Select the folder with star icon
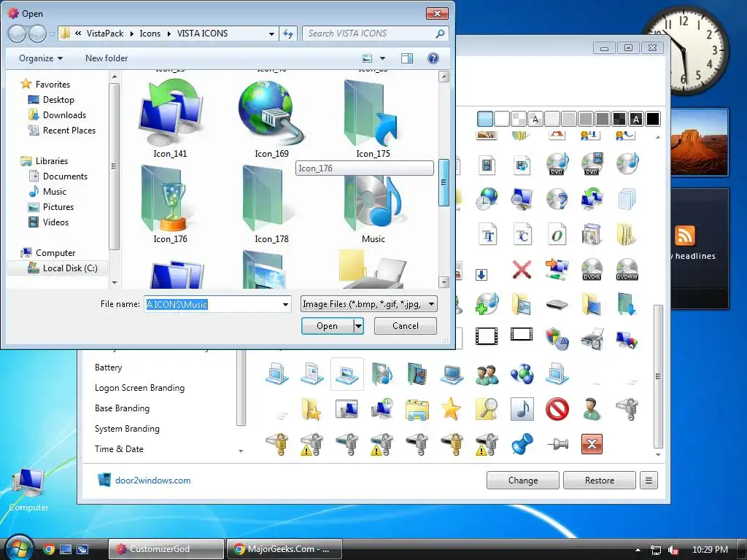Screen dimensions: 747x560 [x=311, y=409]
